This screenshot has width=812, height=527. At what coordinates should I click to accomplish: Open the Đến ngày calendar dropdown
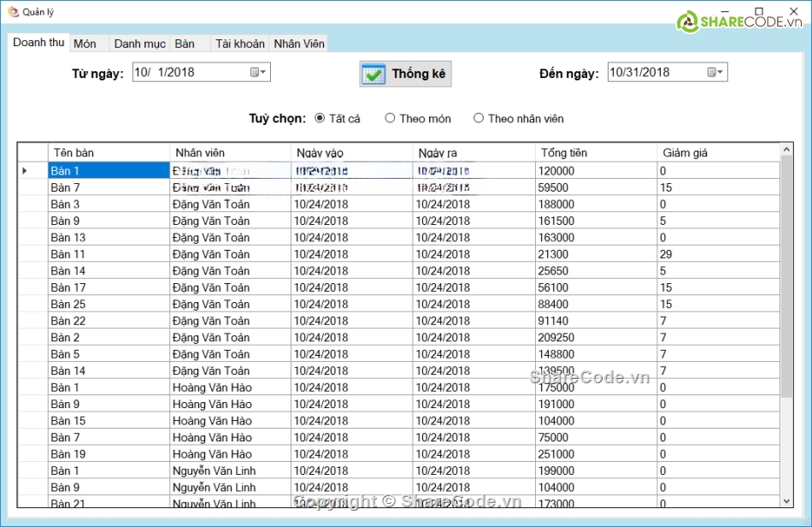coord(715,72)
